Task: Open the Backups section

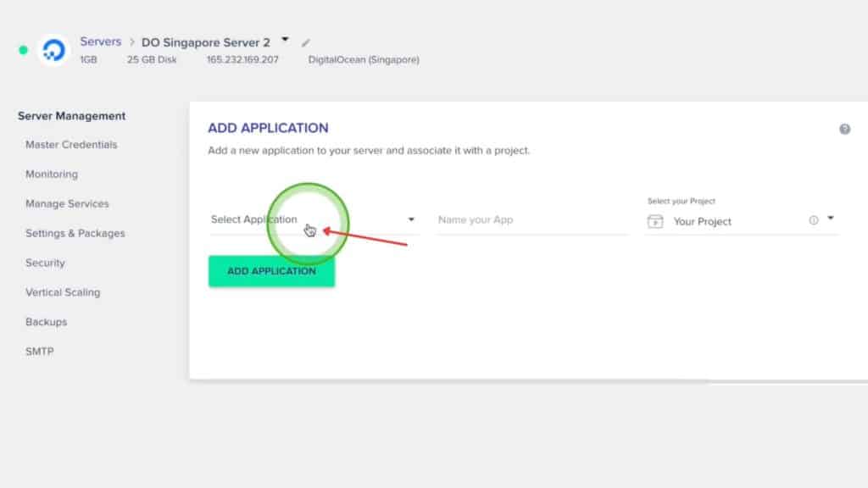Action: click(46, 322)
